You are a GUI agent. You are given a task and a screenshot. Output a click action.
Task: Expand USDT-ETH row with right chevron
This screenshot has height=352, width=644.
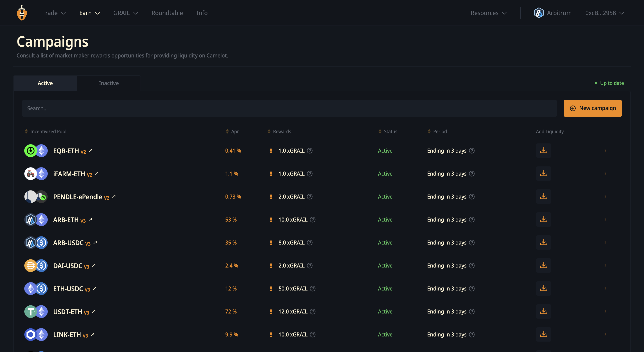coord(605,311)
